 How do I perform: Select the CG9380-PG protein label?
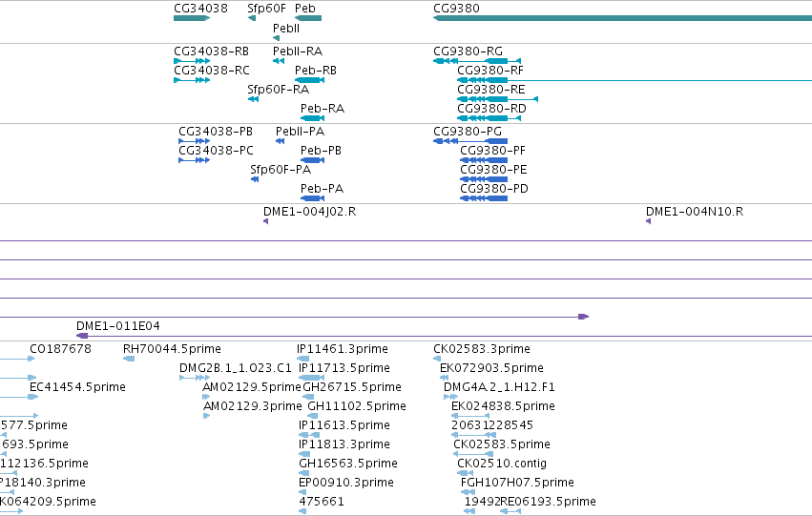[468, 132]
